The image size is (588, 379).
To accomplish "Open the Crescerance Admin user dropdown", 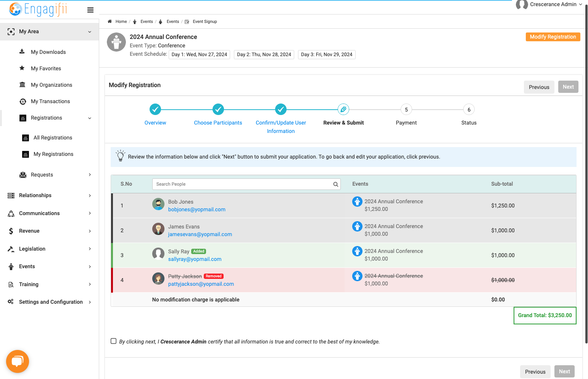I will coord(549,5).
